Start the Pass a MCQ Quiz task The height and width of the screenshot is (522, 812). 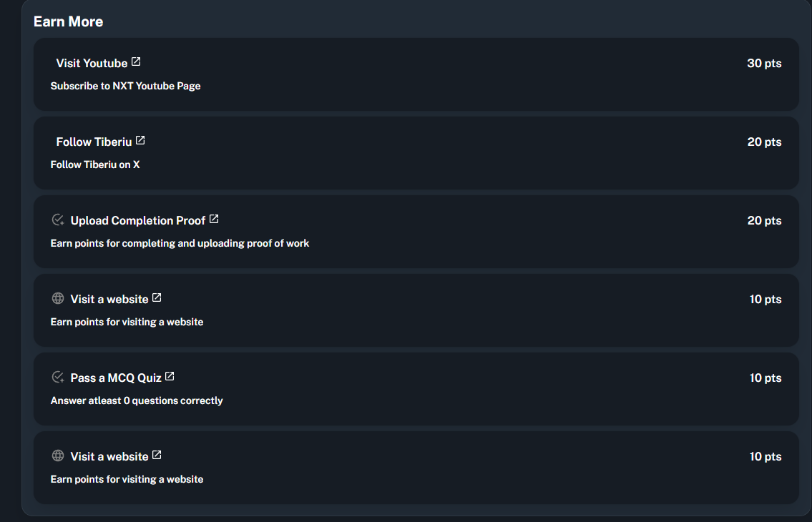(116, 378)
